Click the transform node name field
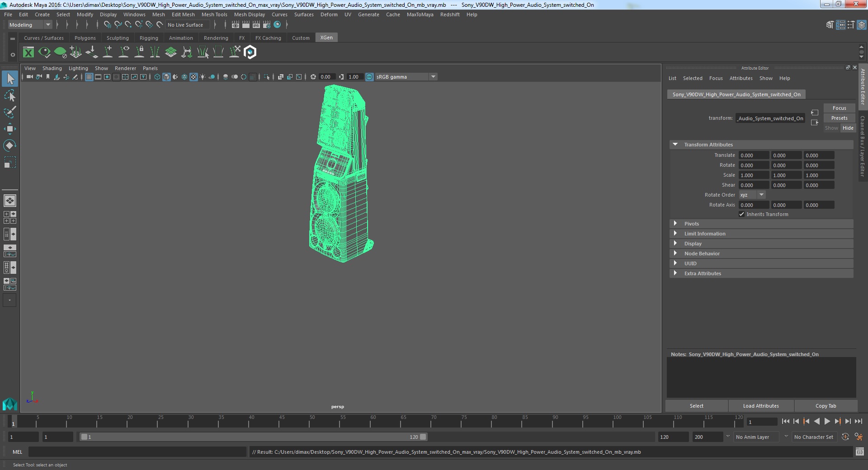 tap(770, 118)
